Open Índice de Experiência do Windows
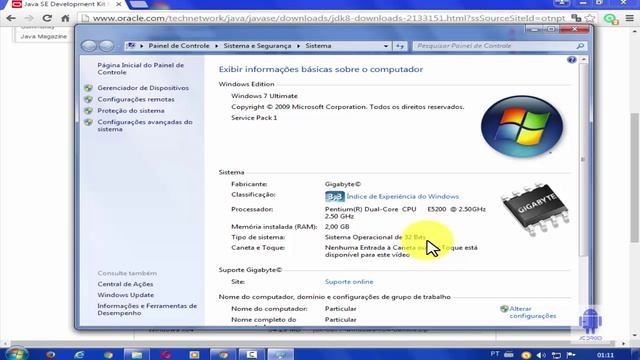This screenshot has height=360, width=640. (402, 196)
